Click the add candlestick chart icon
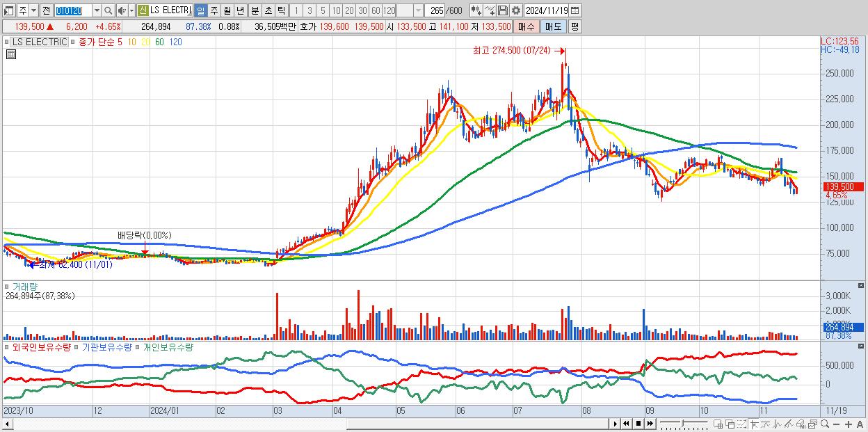This screenshot has width=868, height=432. coord(476,10)
